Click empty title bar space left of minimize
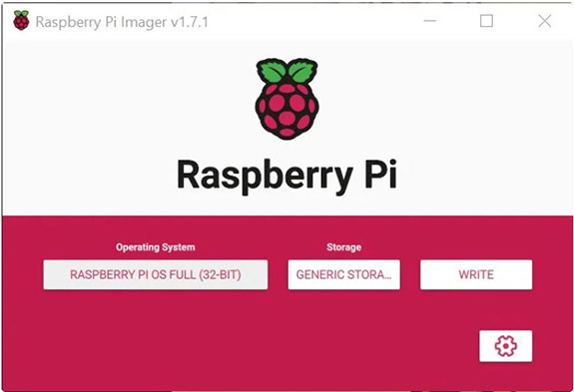This screenshot has height=392, width=574. pos(314,21)
